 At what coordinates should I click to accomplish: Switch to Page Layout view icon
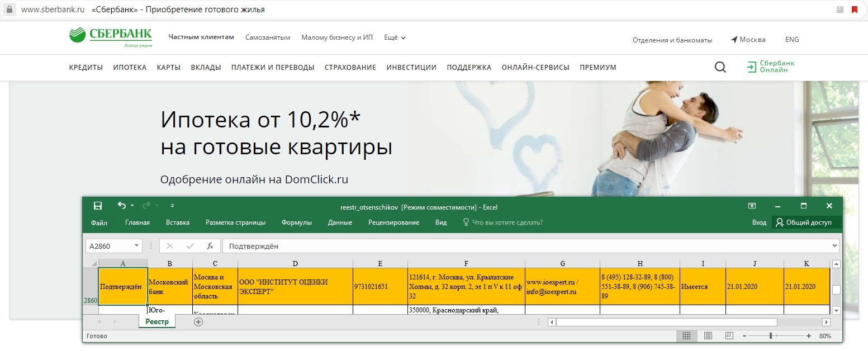[x=708, y=336]
